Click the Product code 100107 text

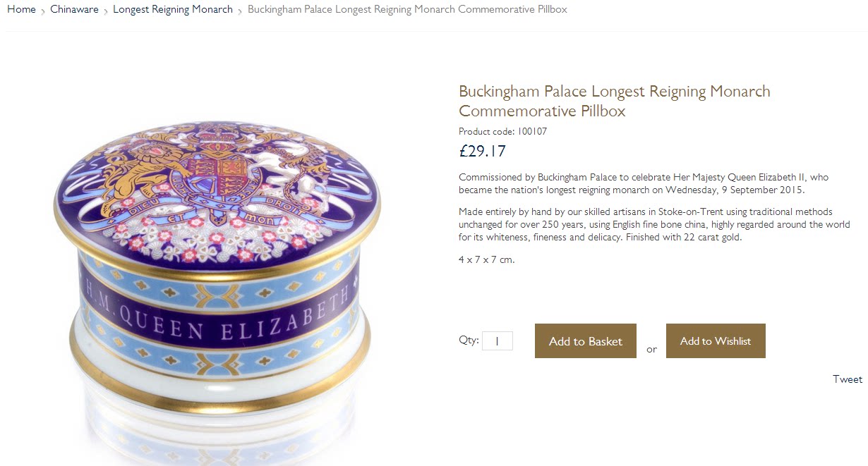pos(502,131)
